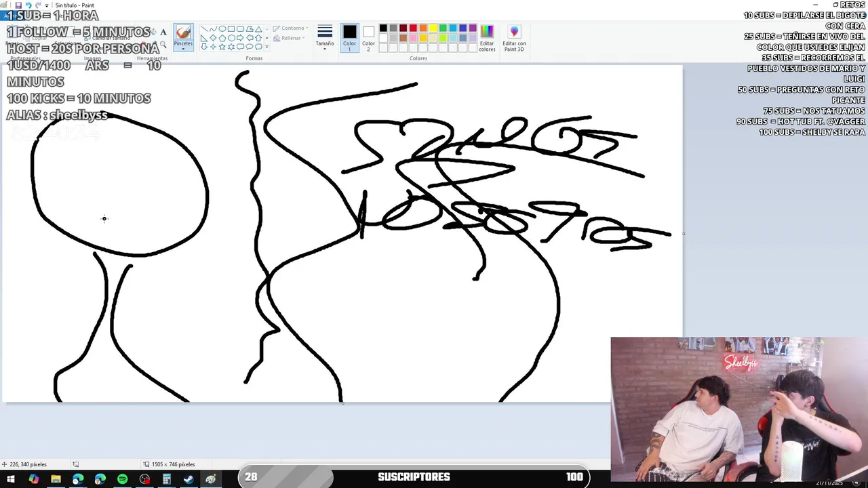Click the Undo arrow in title bar
The width and height of the screenshot is (868, 488).
pyautogui.click(x=28, y=5)
